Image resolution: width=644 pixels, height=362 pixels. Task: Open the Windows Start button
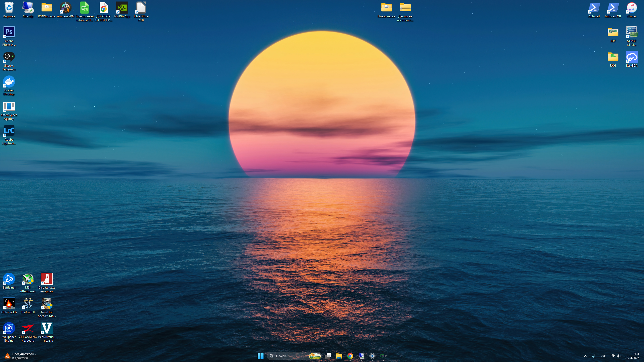pos(260,356)
